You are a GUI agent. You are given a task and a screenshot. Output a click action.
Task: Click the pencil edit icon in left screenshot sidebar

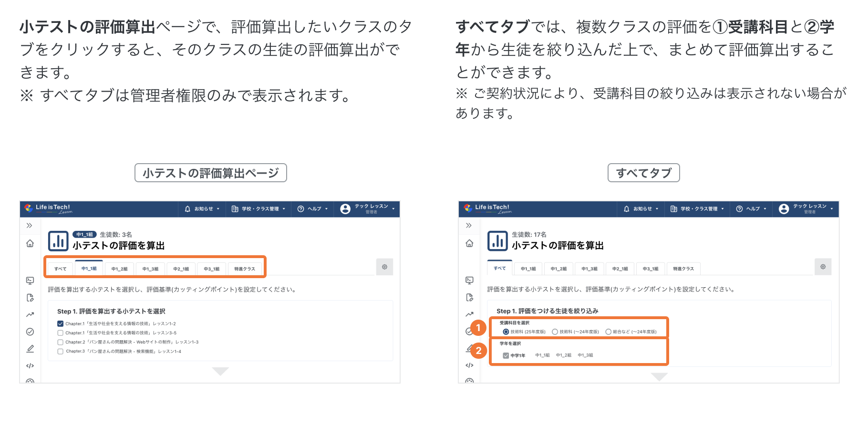[30, 349]
